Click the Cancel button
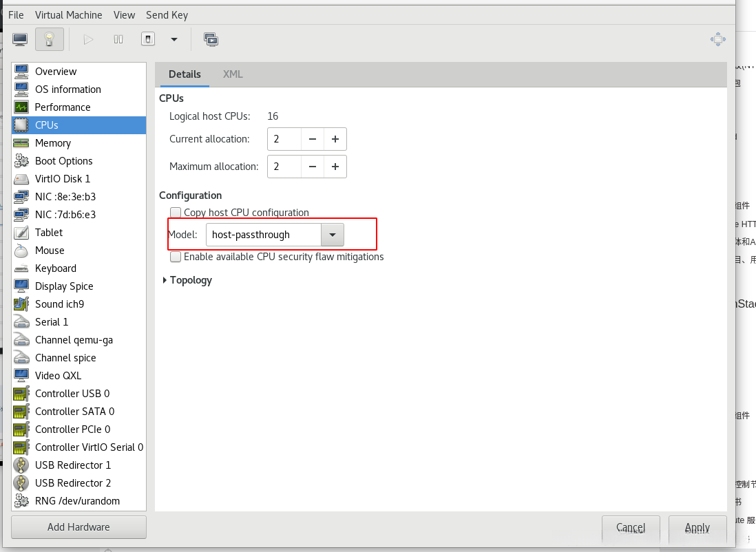The width and height of the screenshot is (756, 552). click(631, 528)
